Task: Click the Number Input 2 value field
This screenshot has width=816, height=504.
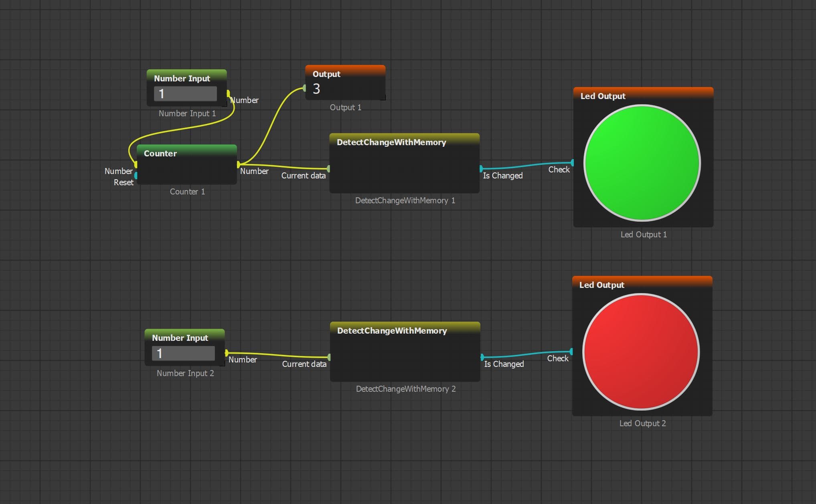Action: tap(183, 353)
